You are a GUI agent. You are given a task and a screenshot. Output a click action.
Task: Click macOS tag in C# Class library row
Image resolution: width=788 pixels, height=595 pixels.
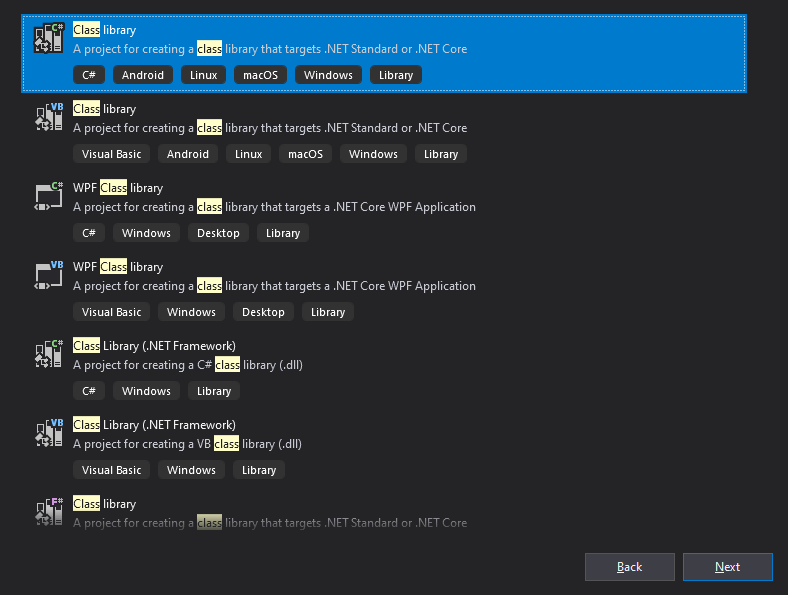coord(260,75)
